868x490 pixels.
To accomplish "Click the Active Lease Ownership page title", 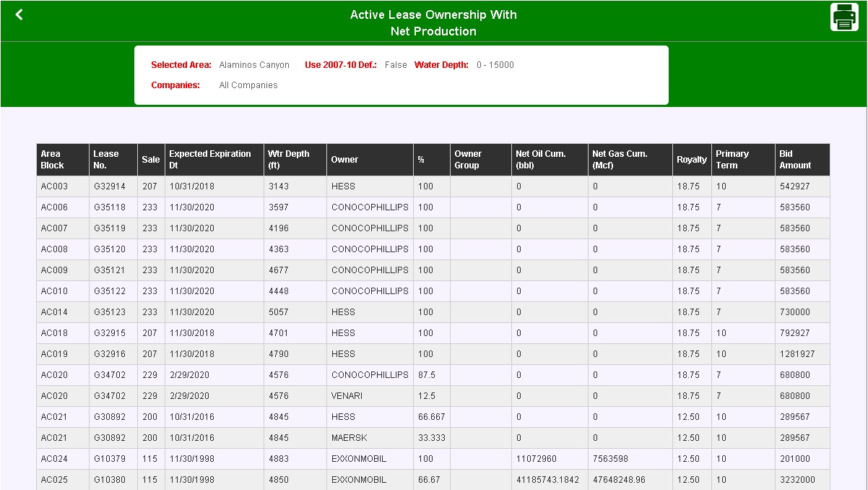I will coord(433,22).
